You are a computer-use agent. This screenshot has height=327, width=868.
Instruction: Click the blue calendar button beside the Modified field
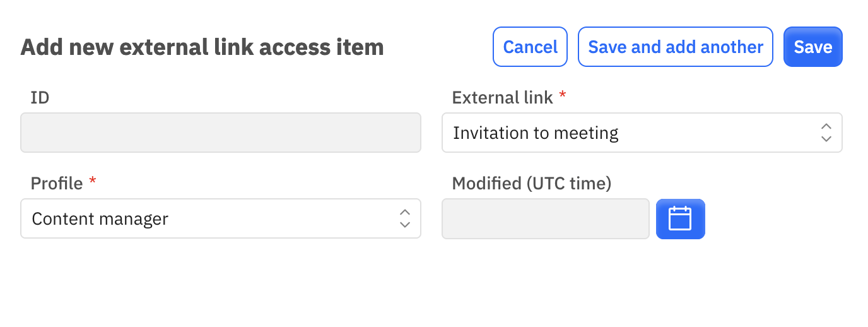tap(680, 219)
